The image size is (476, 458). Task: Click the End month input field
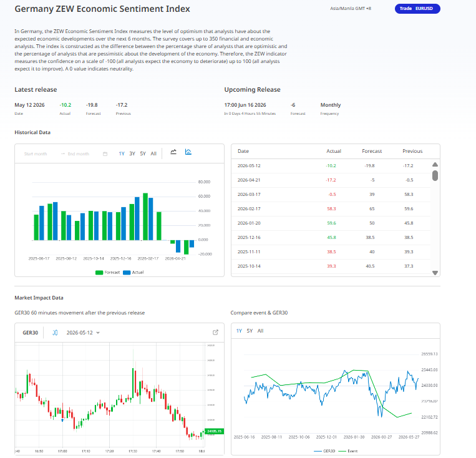click(x=79, y=153)
